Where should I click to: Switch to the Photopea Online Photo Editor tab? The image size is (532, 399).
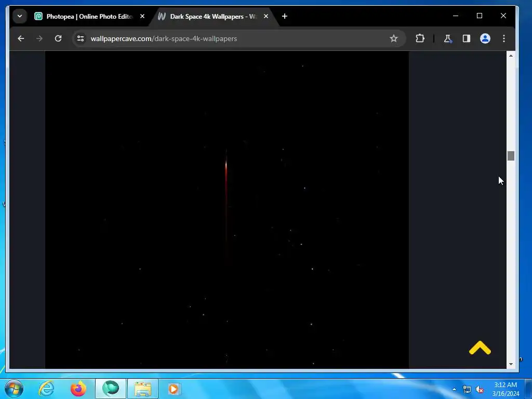[x=90, y=16]
